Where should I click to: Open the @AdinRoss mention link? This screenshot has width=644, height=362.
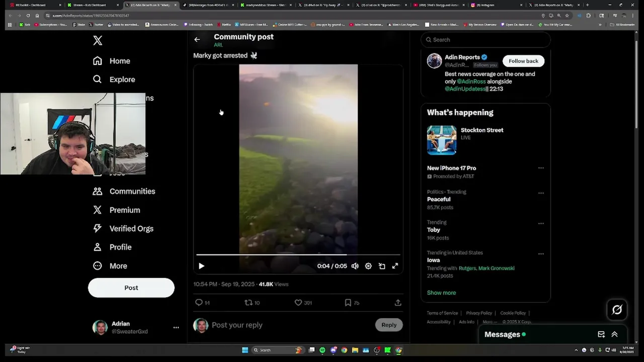(x=471, y=81)
